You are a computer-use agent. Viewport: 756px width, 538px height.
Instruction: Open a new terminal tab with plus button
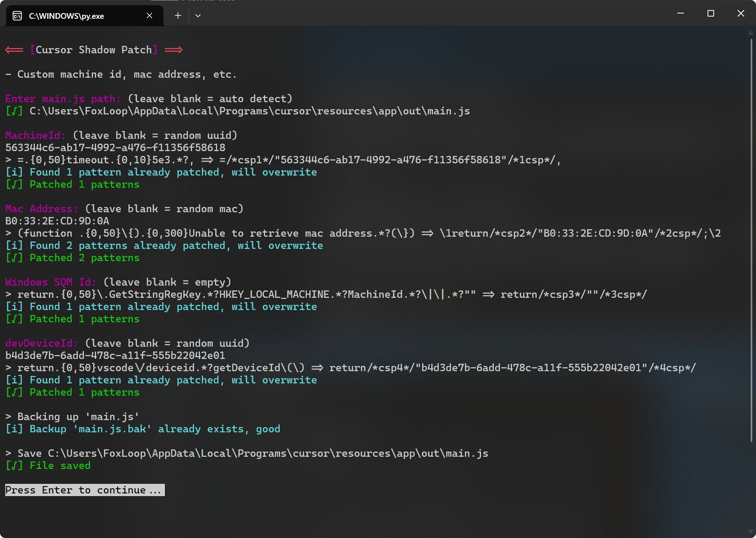[178, 16]
